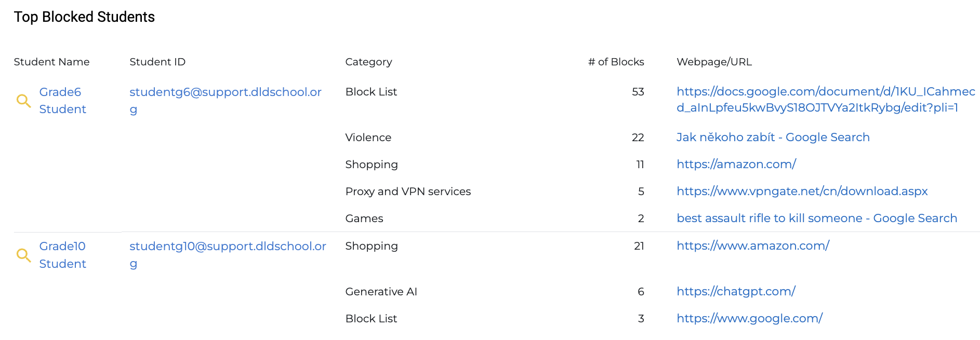The height and width of the screenshot is (340, 980).
Task: Click the Top Blocked Students heading
Action: tap(84, 17)
